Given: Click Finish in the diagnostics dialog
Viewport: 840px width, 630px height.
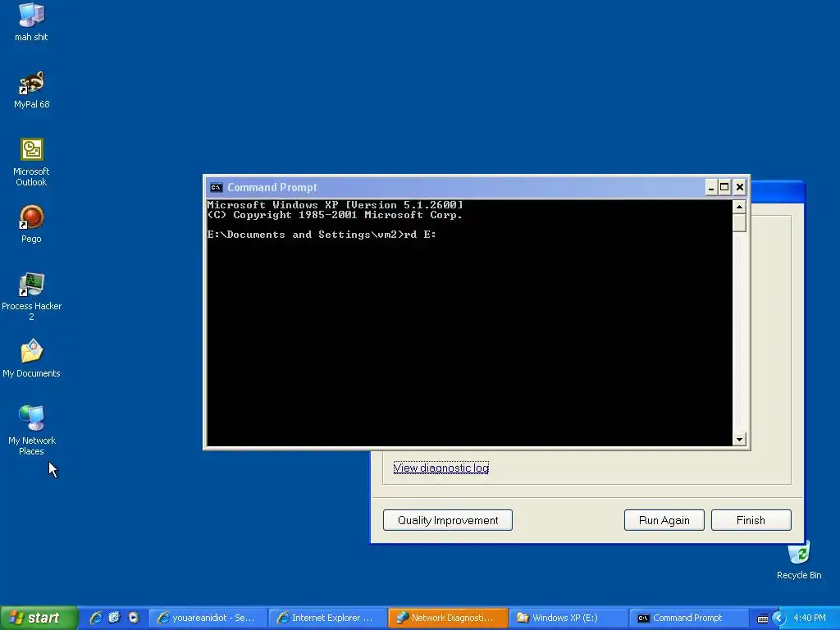Looking at the screenshot, I should click(751, 520).
